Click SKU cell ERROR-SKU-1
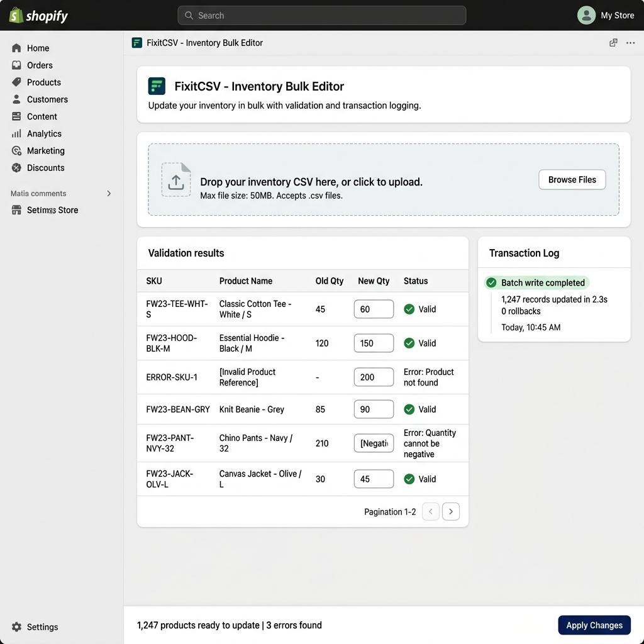644x644 pixels. pyautogui.click(x=172, y=377)
